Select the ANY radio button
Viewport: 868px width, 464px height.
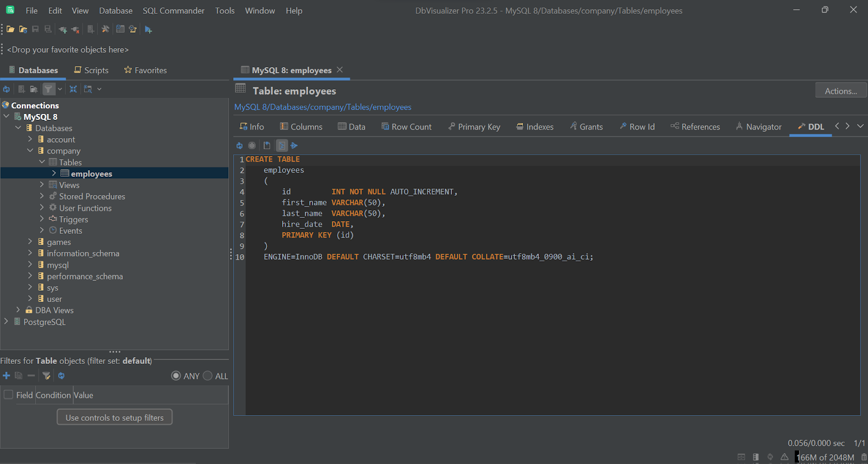click(176, 376)
